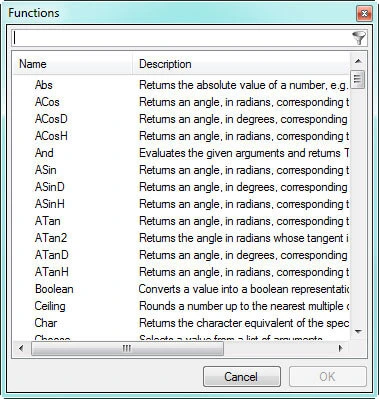This screenshot has width=379, height=399.
Task: Select the Boolean function
Action: click(54, 289)
